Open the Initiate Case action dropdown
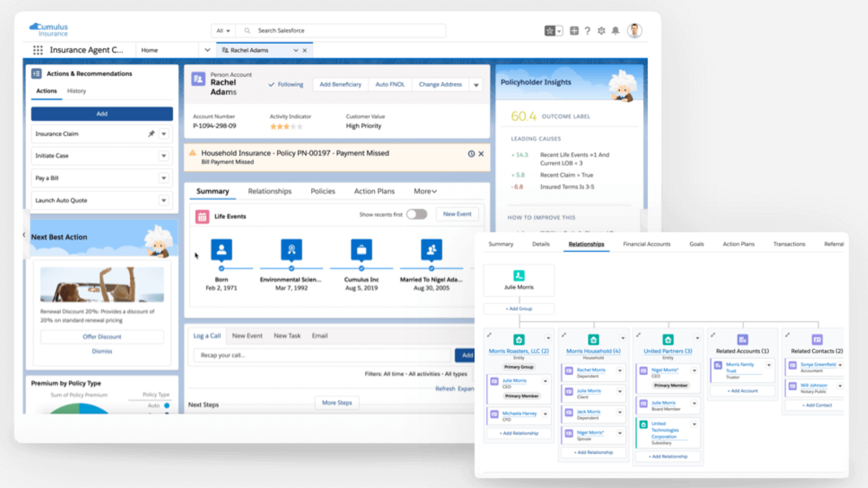 (x=164, y=156)
